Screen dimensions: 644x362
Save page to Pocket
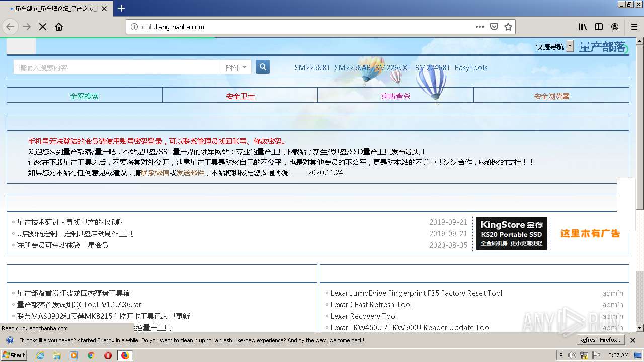494,27
